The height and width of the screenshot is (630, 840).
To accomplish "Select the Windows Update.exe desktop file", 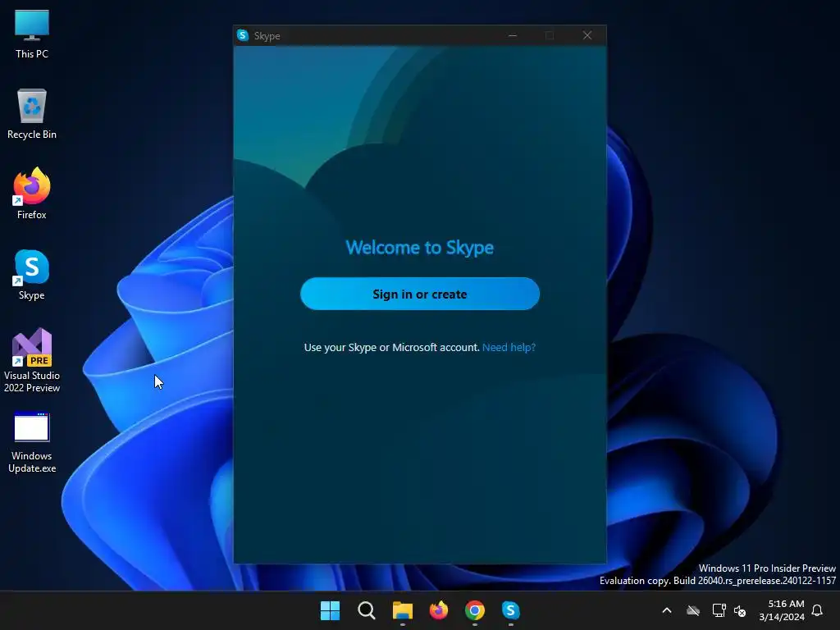I will 32,442.
